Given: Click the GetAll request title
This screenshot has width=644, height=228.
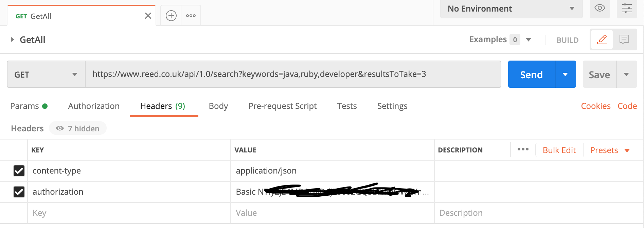Looking at the screenshot, I should (33, 40).
